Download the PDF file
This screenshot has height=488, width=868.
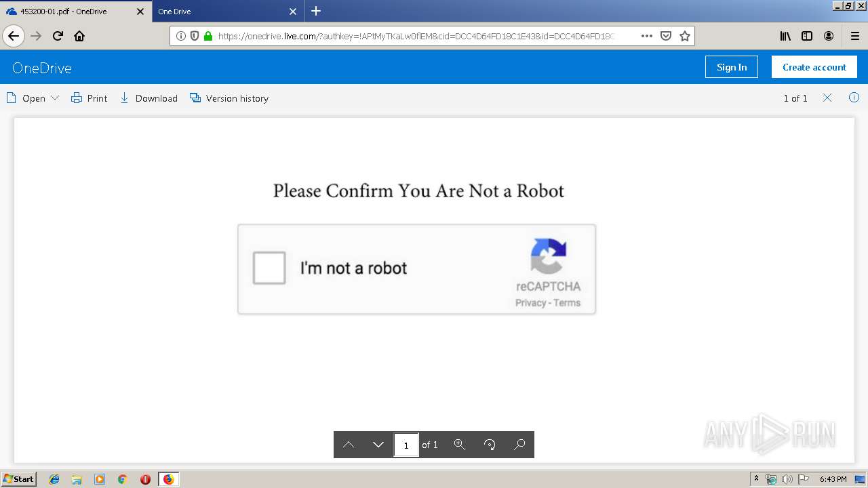(149, 98)
